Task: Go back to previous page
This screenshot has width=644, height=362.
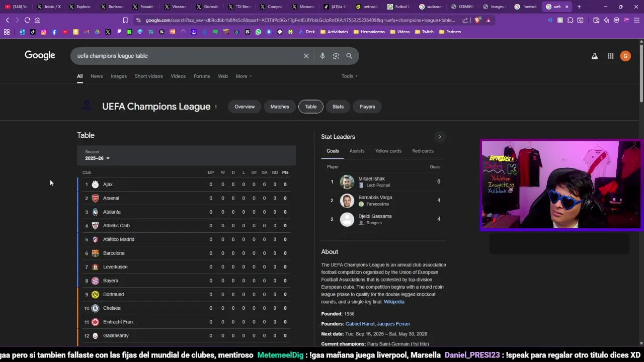Action: (7, 20)
